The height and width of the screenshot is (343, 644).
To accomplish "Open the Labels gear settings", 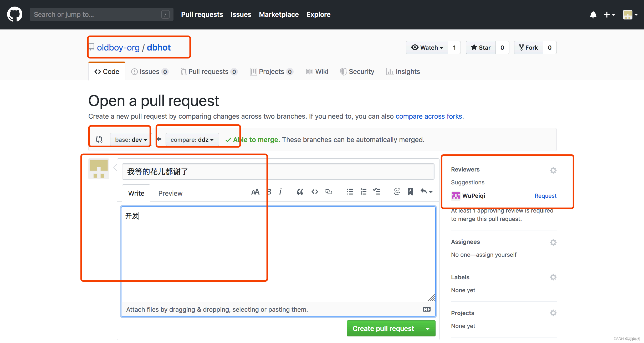I will 553,277.
